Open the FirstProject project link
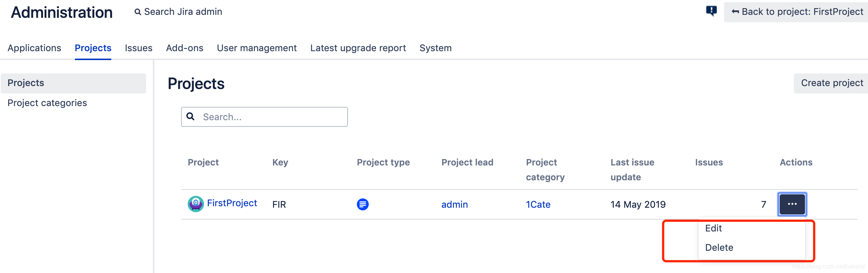Viewport: 868px width, 273px height. [232, 203]
